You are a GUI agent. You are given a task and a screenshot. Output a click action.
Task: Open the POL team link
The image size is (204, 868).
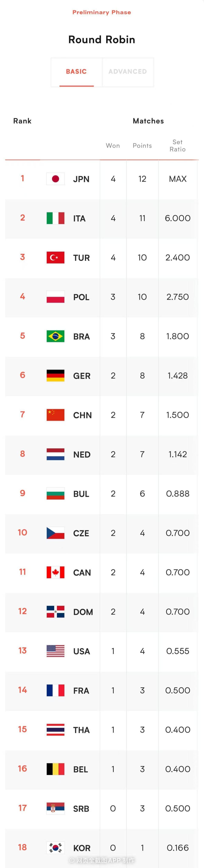point(81,297)
